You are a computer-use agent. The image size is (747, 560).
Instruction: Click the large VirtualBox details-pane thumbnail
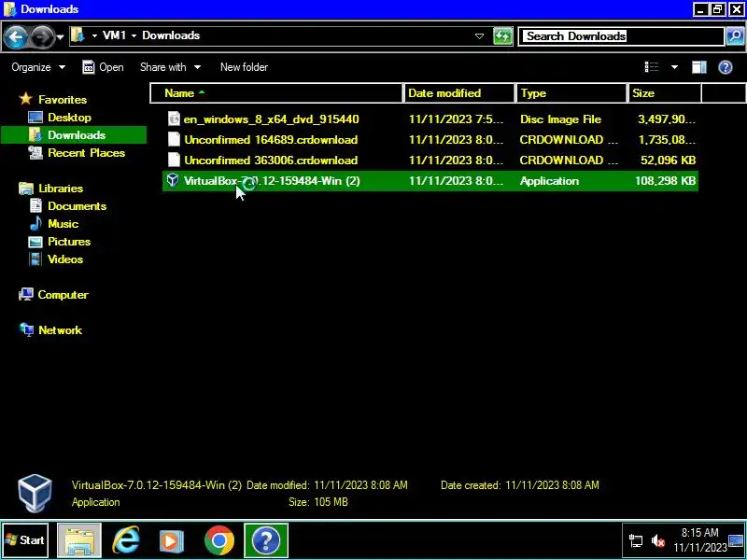(x=35, y=494)
